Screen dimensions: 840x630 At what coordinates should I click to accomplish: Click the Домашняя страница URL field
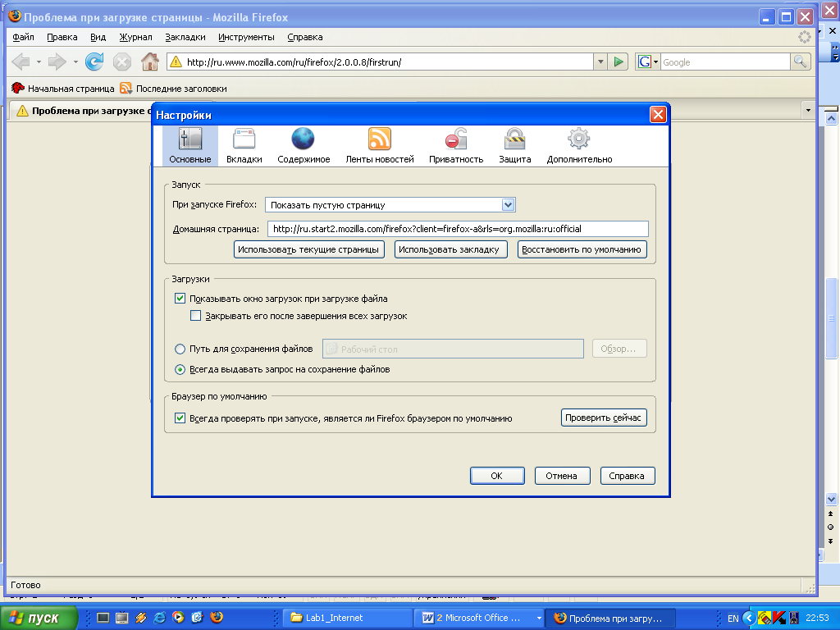click(458, 229)
